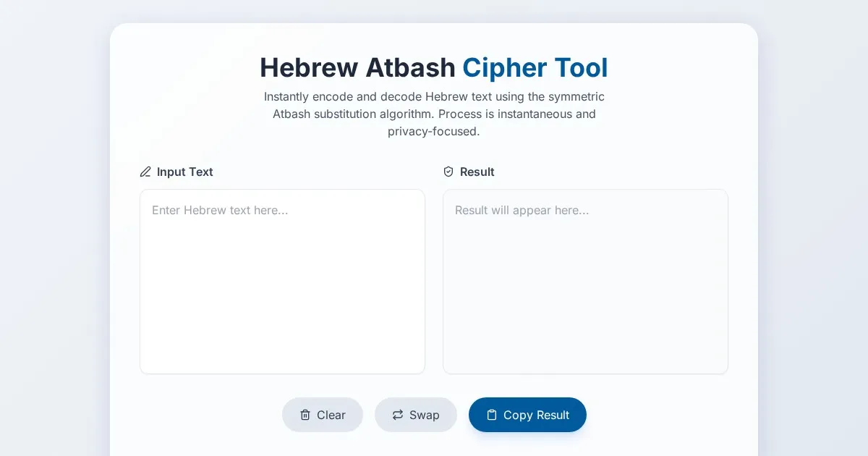The width and height of the screenshot is (868, 456).
Task: Click the "Enter Hebrew text here..." placeholder
Action: (x=220, y=210)
